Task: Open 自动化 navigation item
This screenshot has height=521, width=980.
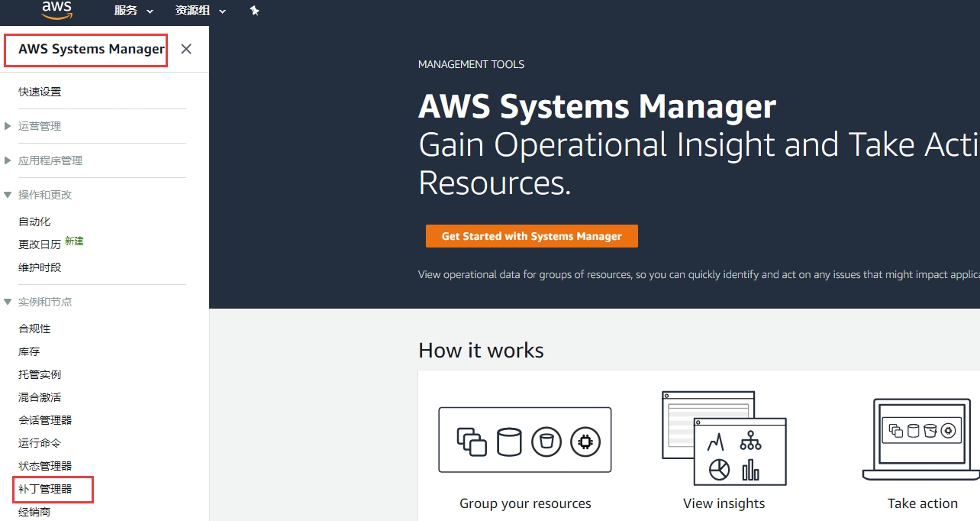Action: pyautogui.click(x=34, y=222)
